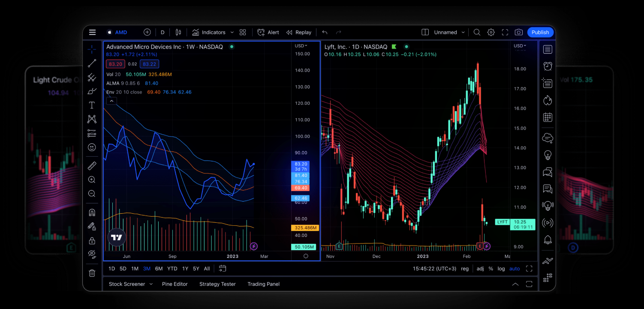Open the Strategy Tester tab

point(217,284)
